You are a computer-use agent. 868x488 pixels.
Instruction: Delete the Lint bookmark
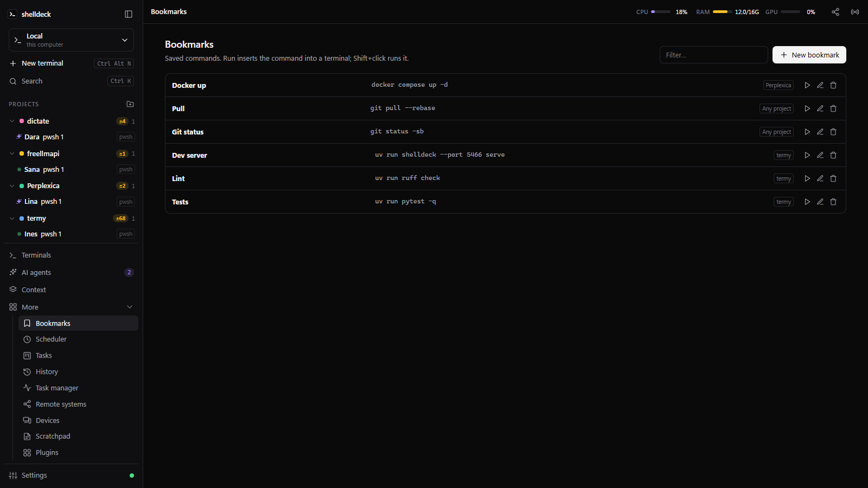pyautogui.click(x=833, y=178)
